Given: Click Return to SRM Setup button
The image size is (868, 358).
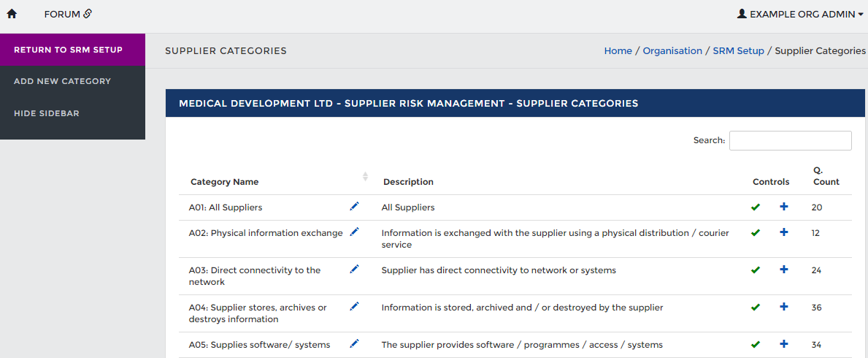Looking at the screenshot, I should tap(68, 50).
